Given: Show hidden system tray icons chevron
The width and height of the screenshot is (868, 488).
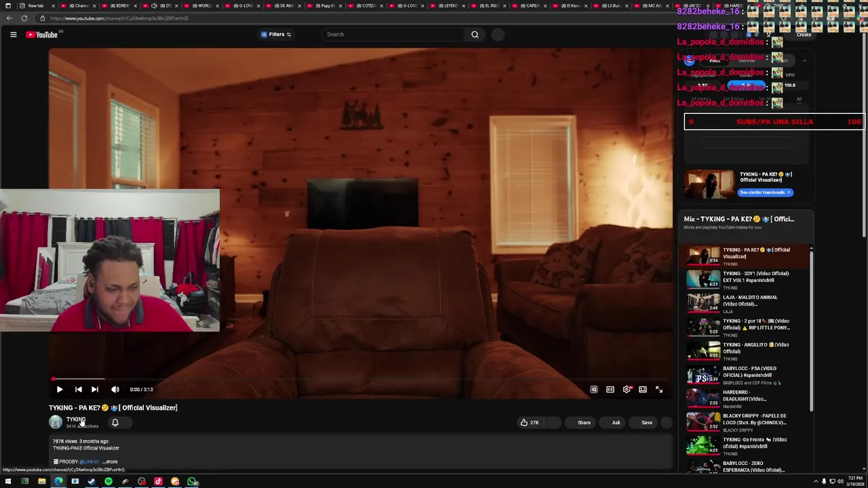Looking at the screenshot, I should click(x=816, y=482).
